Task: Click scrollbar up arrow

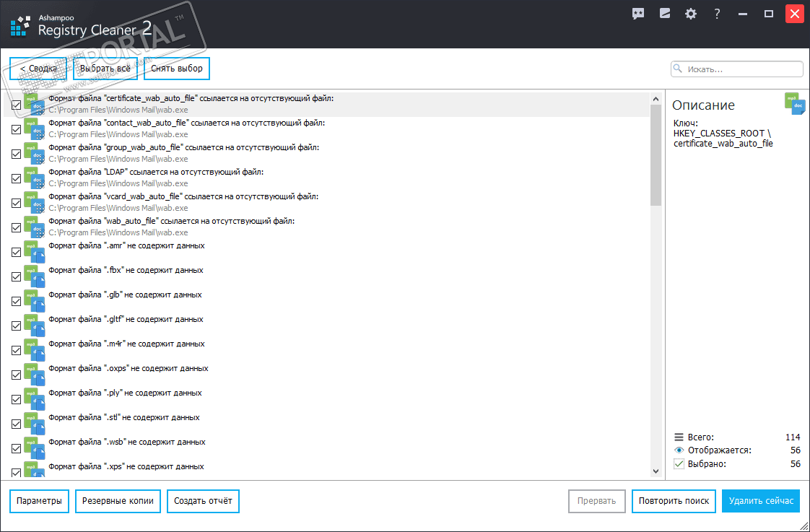Action: (x=656, y=99)
